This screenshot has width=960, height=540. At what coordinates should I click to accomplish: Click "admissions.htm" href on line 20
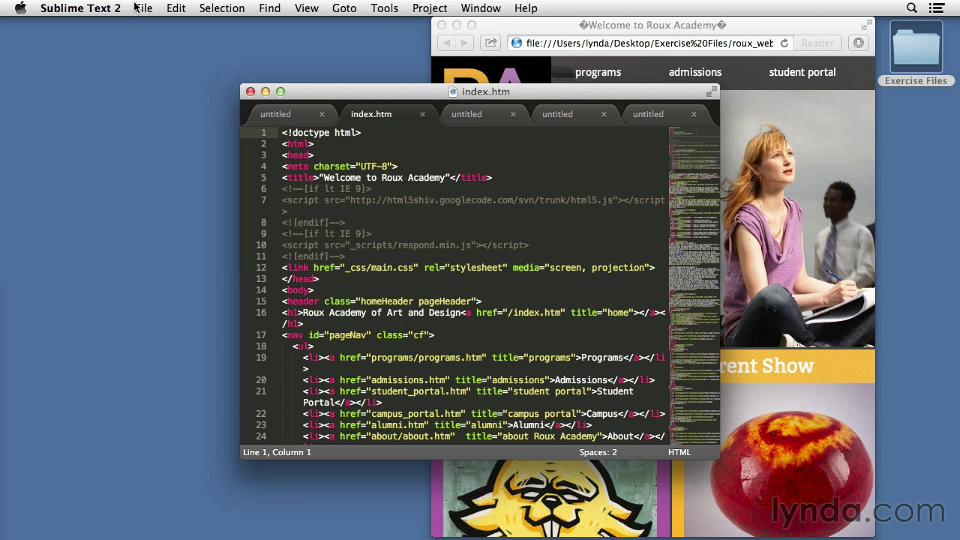coord(410,380)
